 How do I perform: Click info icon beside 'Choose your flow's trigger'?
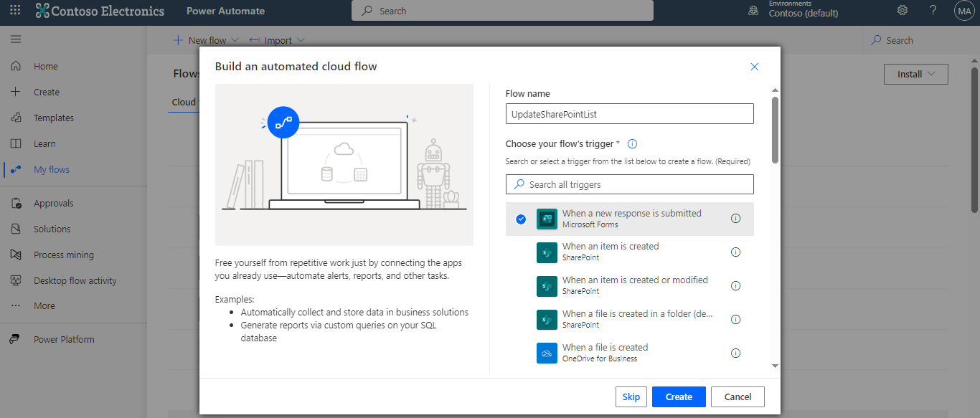(632, 144)
